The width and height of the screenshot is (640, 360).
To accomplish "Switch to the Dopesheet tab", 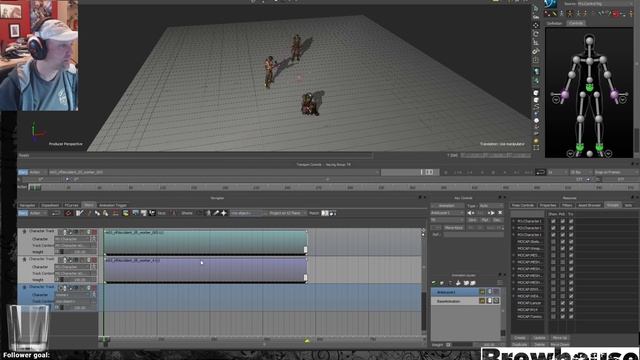I will (50, 205).
